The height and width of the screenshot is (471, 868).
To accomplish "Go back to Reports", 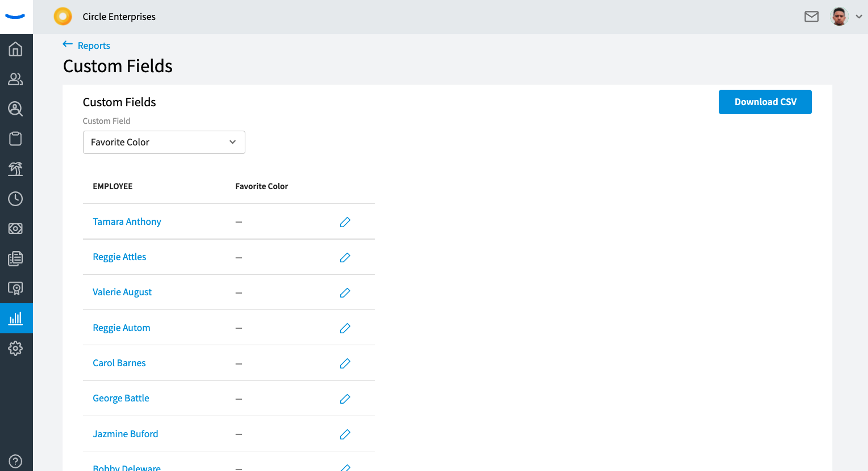I will (86, 45).
